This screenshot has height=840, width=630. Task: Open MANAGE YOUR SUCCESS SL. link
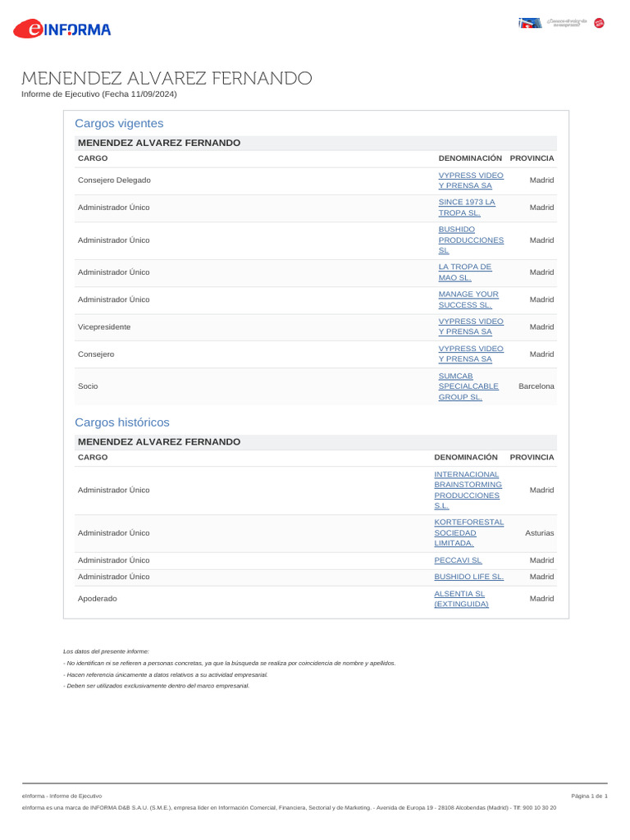[468, 299]
